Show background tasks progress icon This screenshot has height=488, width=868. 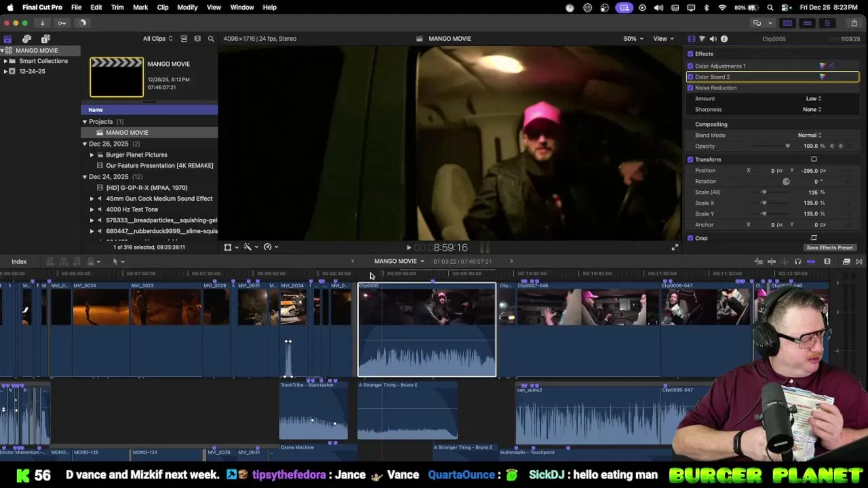82,23
